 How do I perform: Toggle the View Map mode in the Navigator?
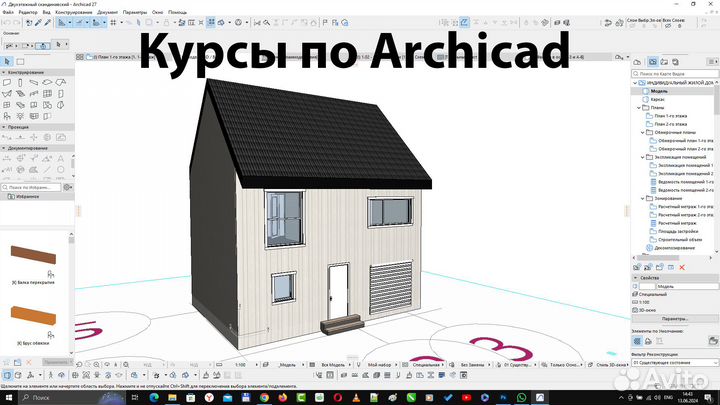point(653,62)
